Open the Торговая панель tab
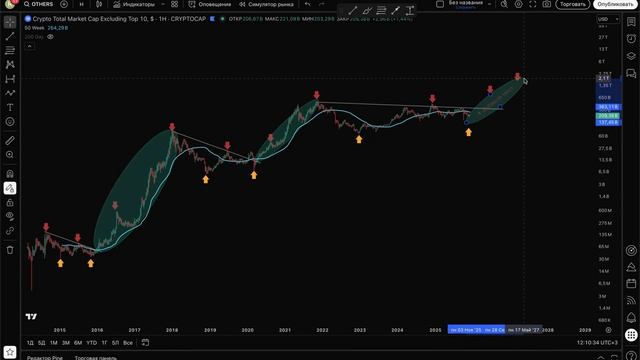Image resolution: width=640 pixels, height=360 pixels. [96, 358]
